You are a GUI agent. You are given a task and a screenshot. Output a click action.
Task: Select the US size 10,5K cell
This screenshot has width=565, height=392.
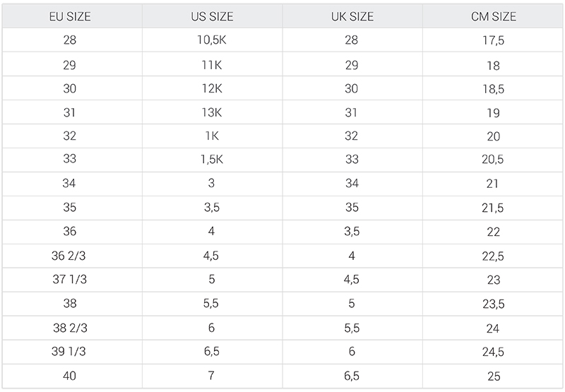pos(213,40)
